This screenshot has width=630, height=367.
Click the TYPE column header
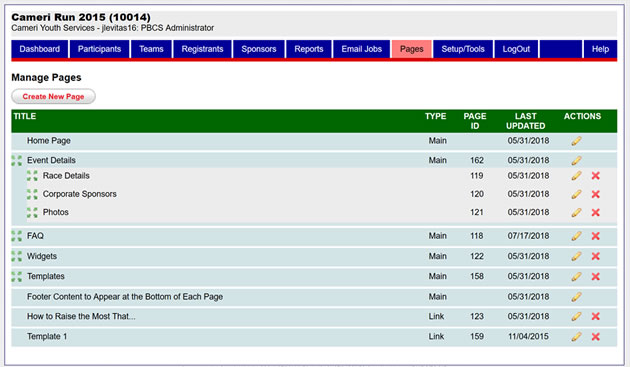(x=436, y=116)
